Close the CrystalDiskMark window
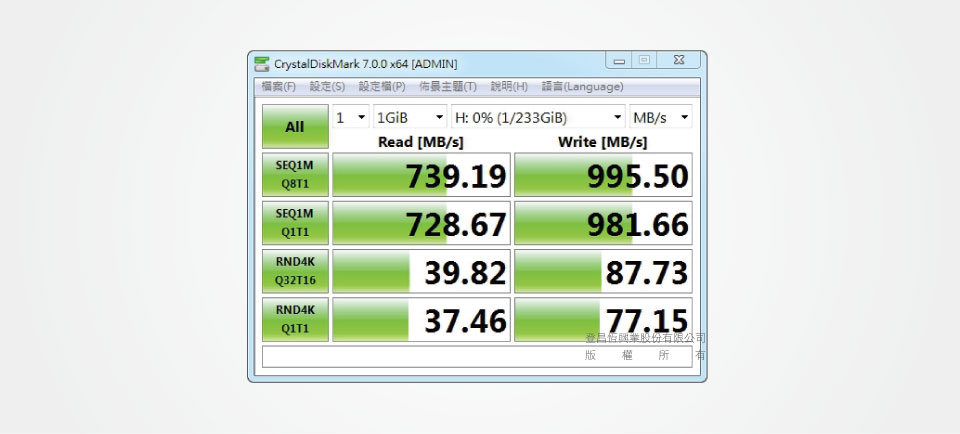960x434 pixels. tap(678, 60)
